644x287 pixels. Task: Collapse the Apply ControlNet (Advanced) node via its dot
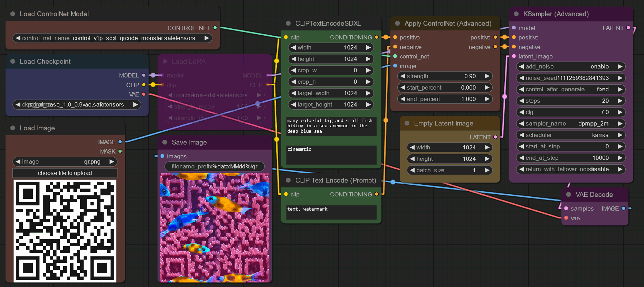(397, 23)
